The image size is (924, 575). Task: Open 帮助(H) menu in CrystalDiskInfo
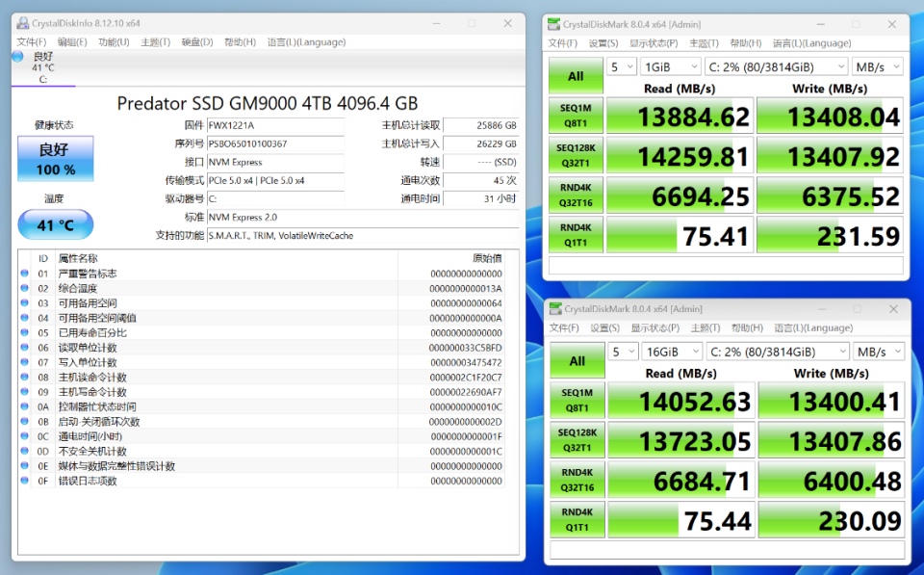click(x=240, y=41)
